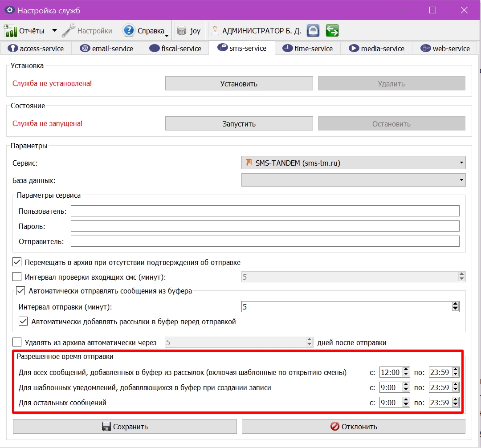481x448 pixels.
Task: Click the Интервал отправки value field
Action: 346,307
